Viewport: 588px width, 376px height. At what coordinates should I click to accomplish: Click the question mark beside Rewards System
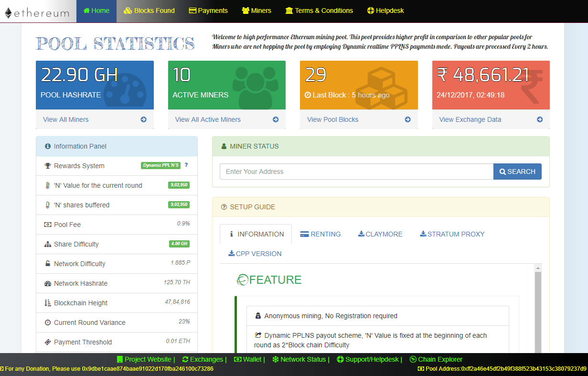(186, 166)
